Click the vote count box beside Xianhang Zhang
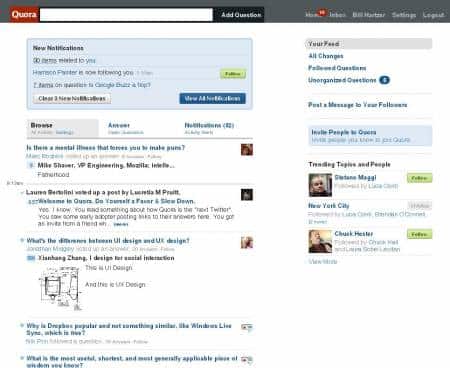450x368 pixels. point(31,258)
